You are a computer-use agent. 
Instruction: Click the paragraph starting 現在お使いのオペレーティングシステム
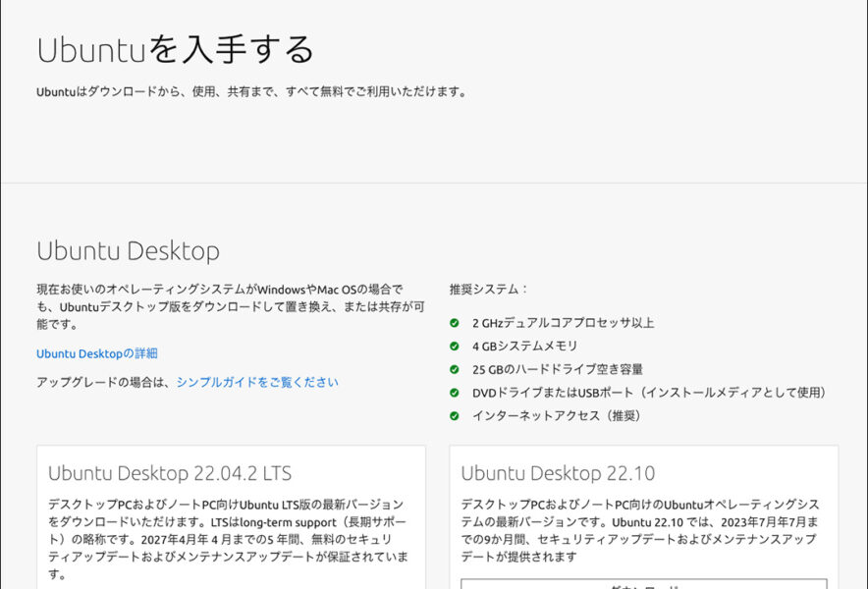tap(231, 306)
